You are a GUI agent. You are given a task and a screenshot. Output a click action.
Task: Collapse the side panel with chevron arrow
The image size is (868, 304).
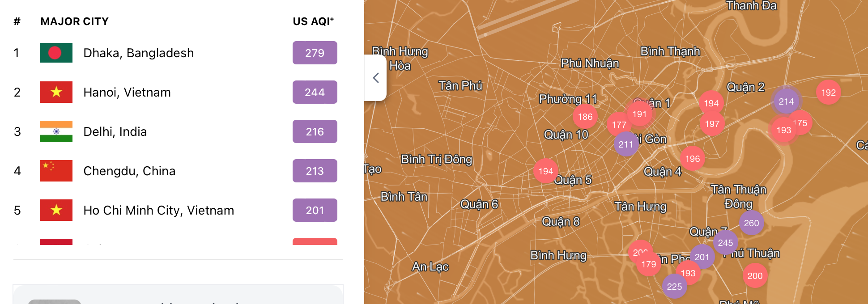click(x=376, y=78)
